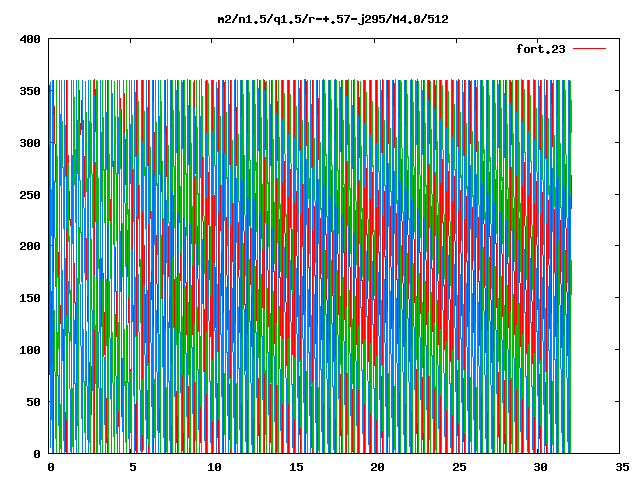The width and height of the screenshot is (640, 480).
Task: Click the y-axis label 250
Action: [x=30, y=195]
